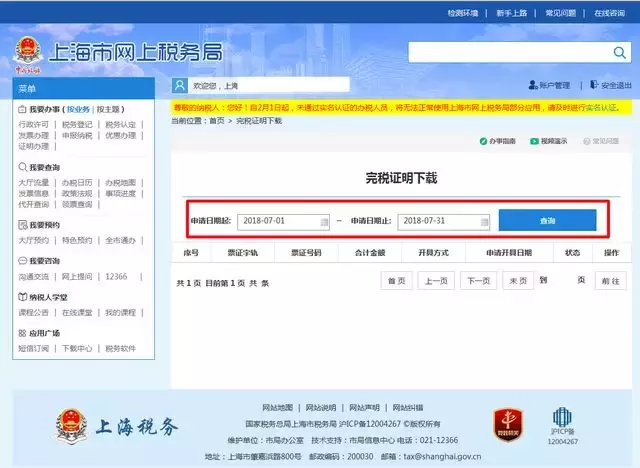Click the 前往 go button

(611, 281)
